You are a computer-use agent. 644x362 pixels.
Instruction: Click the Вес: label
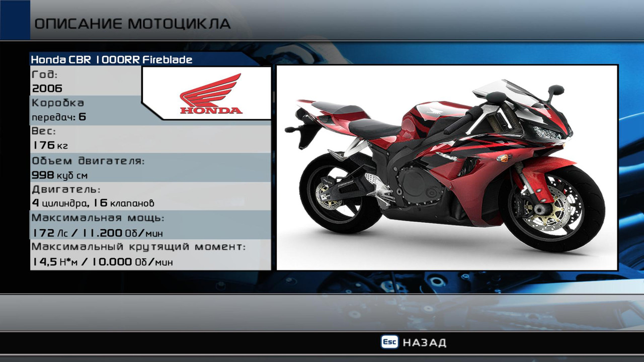pos(43,131)
